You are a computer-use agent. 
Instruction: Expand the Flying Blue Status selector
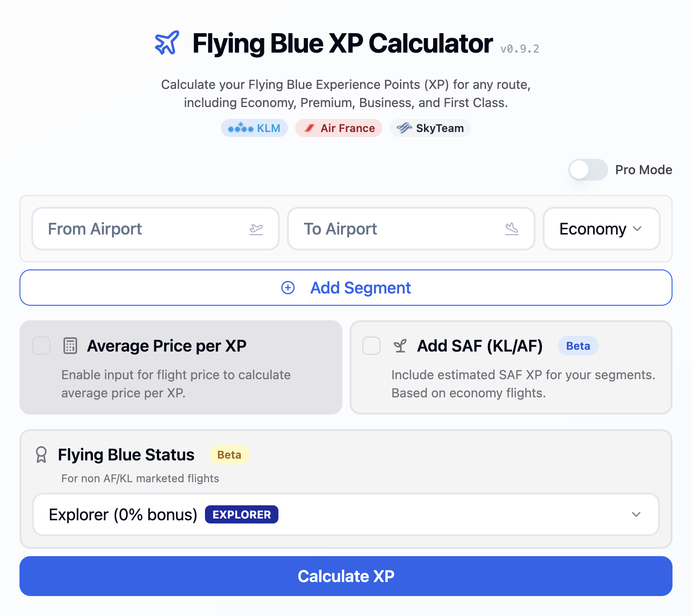(x=346, y=514)
